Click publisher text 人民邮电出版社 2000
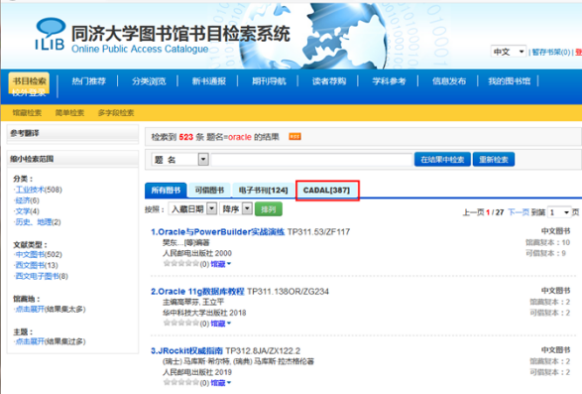Screen dimensions: 582x394 197,253
